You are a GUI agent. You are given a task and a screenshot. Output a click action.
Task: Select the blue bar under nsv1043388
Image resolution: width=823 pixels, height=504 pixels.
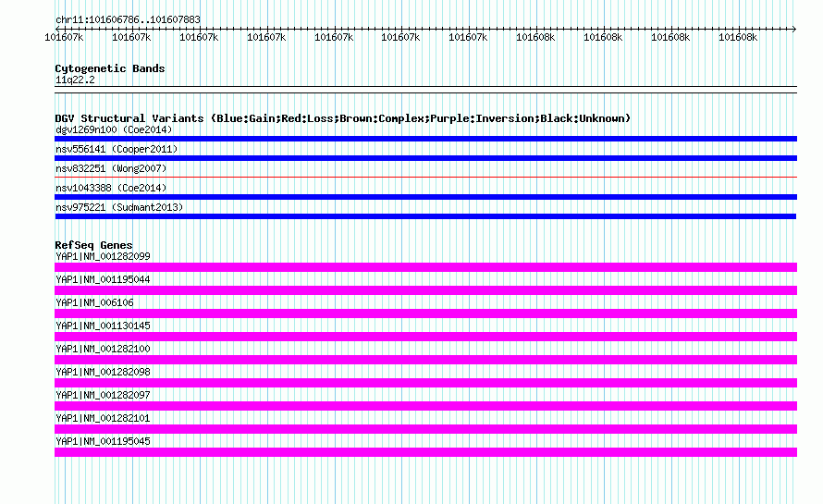(x=425, y=197)
